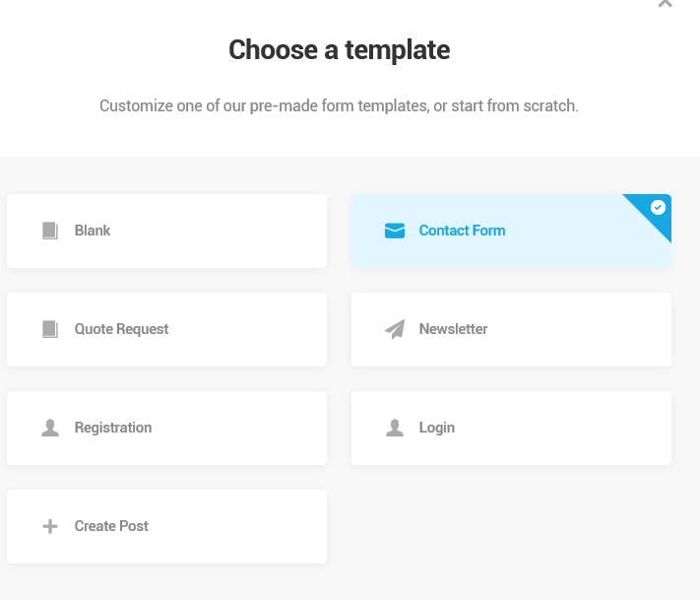The width and height of the screenshot is (700, 601).
Task: Click the Newsletter paper plane icon
Action: click(x=395, y=329)
